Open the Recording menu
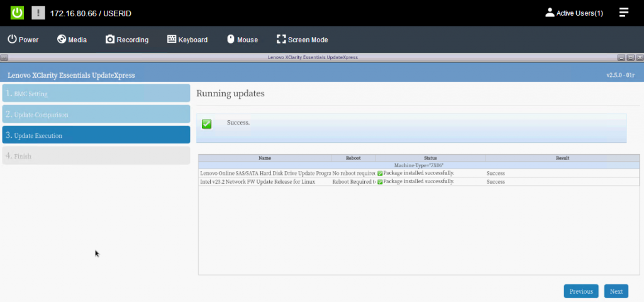Viewport: 644px width, 302px height. pyautogui.click(x=127, y=40)
